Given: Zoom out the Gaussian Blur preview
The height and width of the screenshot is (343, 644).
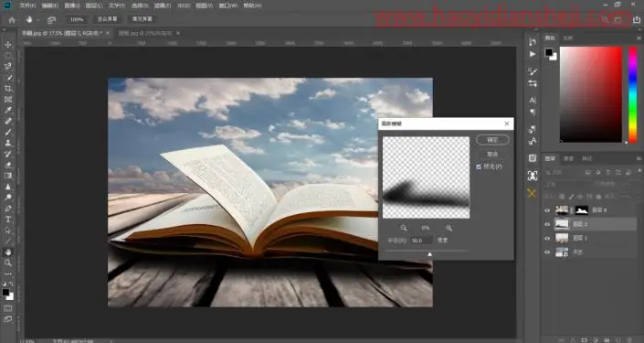Looking at the screenshot, I should tap(404, 228).
